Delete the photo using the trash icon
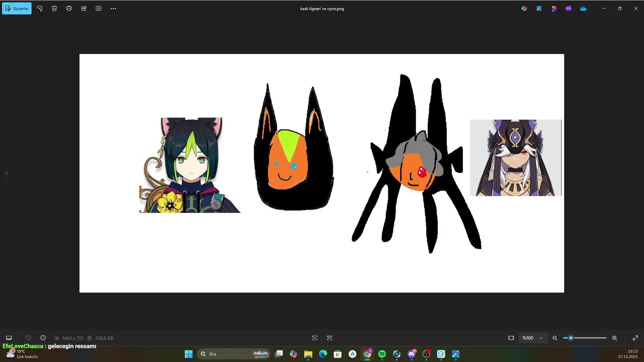This screenshot has width=644, height=362. tap(54, 9)
